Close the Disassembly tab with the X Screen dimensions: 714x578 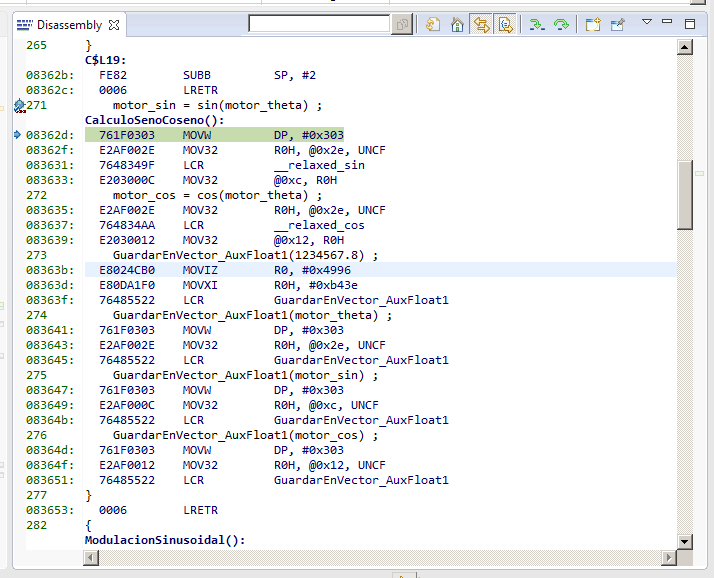pyautogui.click(x=114, y=25)
